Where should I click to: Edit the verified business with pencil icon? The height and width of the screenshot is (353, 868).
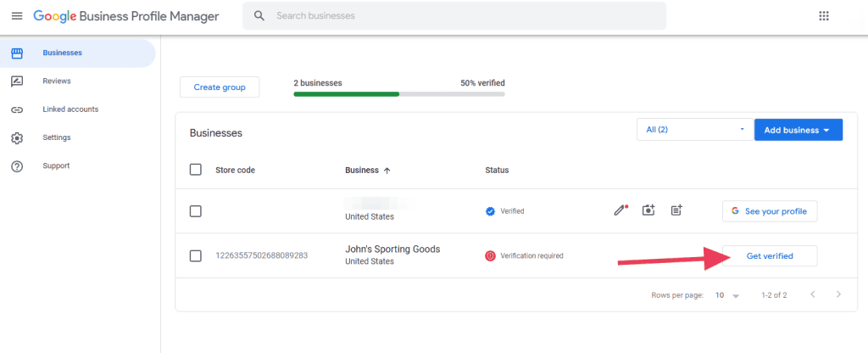click(x=621, y=210)
